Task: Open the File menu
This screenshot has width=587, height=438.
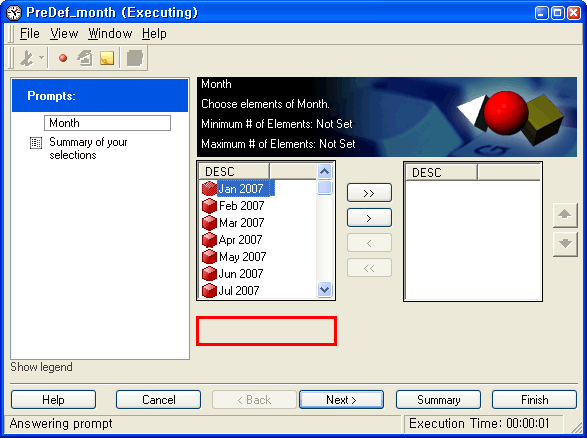Action: click(30, 34)
